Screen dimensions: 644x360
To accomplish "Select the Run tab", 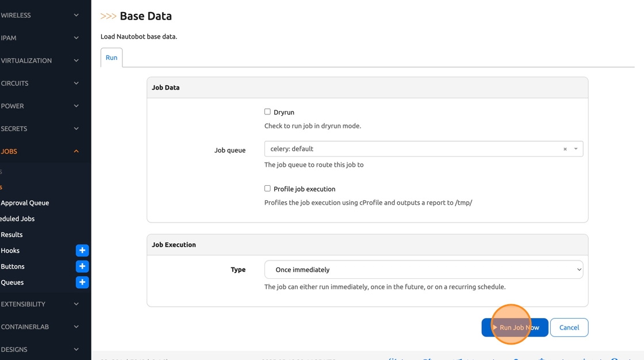I will 112,58.
